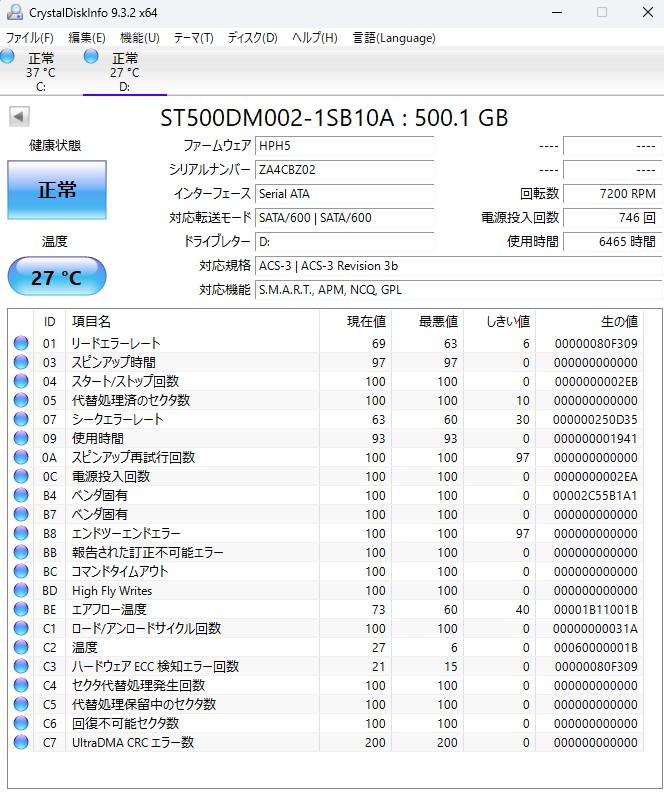Click the 現在値 column header
This screenshot has height=792, width=664.
[x=355, y=322]
